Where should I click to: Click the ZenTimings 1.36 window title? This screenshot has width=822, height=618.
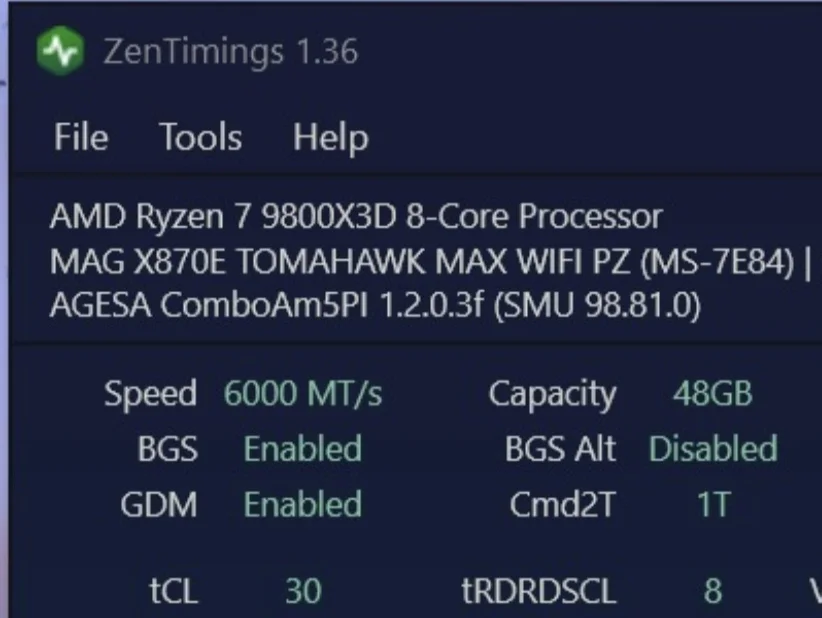point(230,52)
